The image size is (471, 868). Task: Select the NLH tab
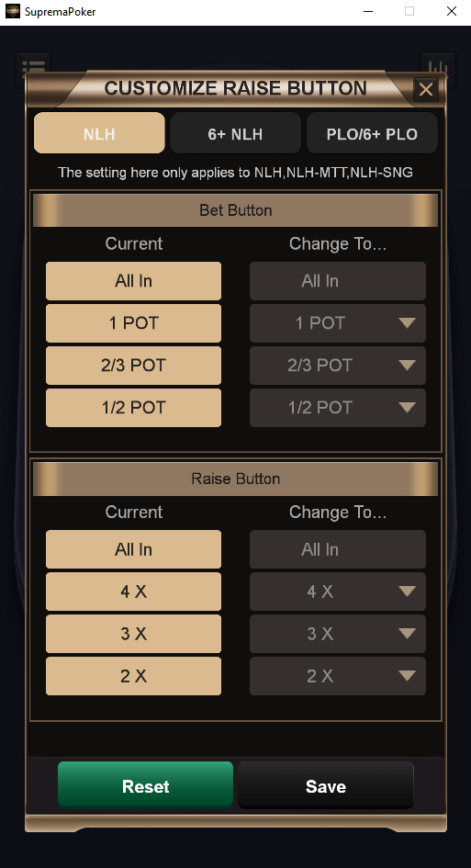(100, 133)
